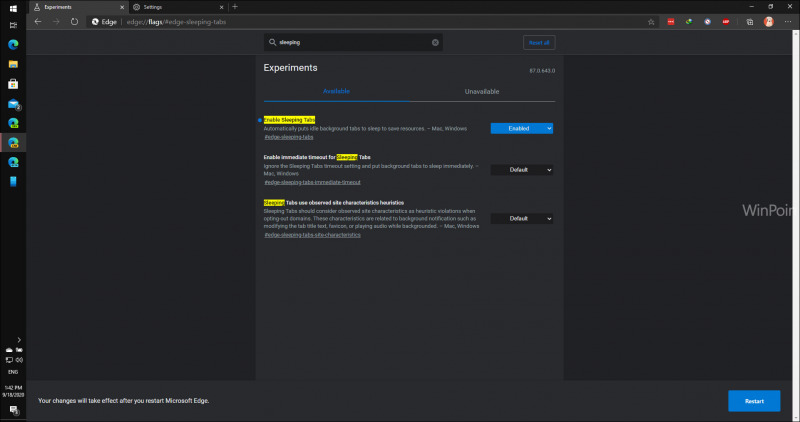Open the IDM download extension icon
The image size is (800, 422).
tap(689, 22)
